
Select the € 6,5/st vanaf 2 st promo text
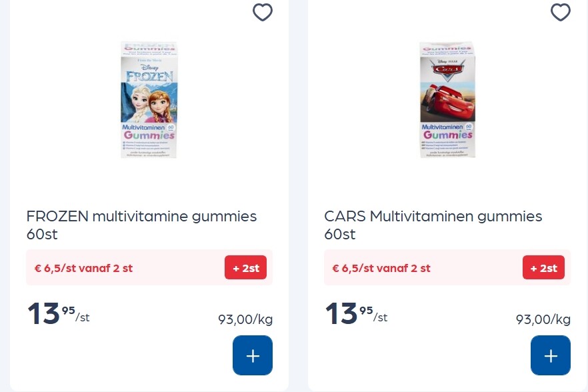pos(84,267)
